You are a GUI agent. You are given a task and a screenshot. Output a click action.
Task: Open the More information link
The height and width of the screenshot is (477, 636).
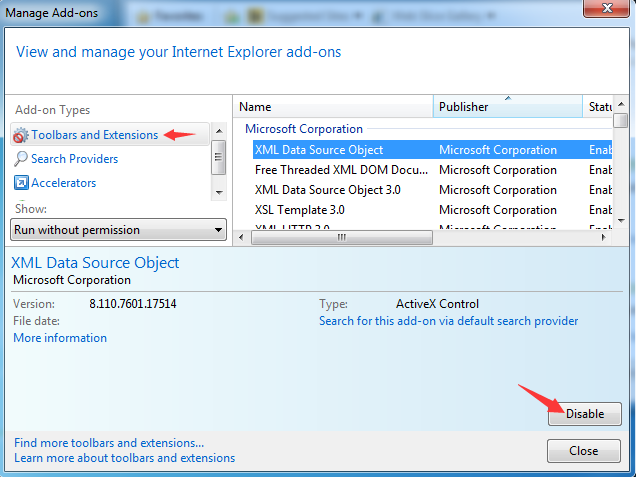coord(60,338)
